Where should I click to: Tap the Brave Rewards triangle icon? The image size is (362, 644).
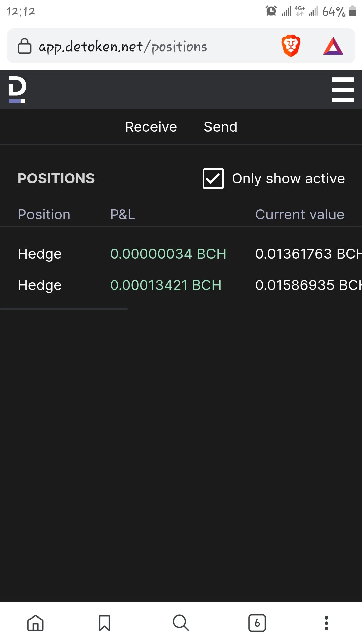pos(333,46)
